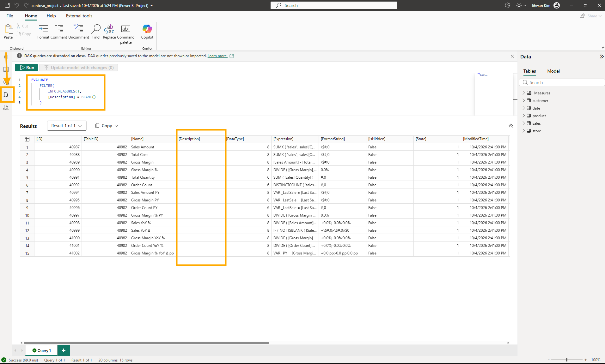Expand the _Measures table
This screenshot has height=364, width=605.
[x=523, y=93]
